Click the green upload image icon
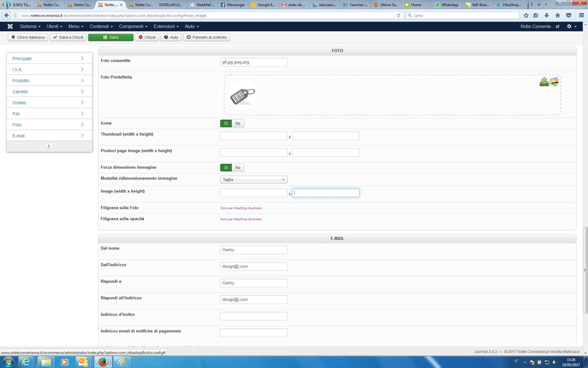This screenshot has height=368, width=588. click(544, 82)
